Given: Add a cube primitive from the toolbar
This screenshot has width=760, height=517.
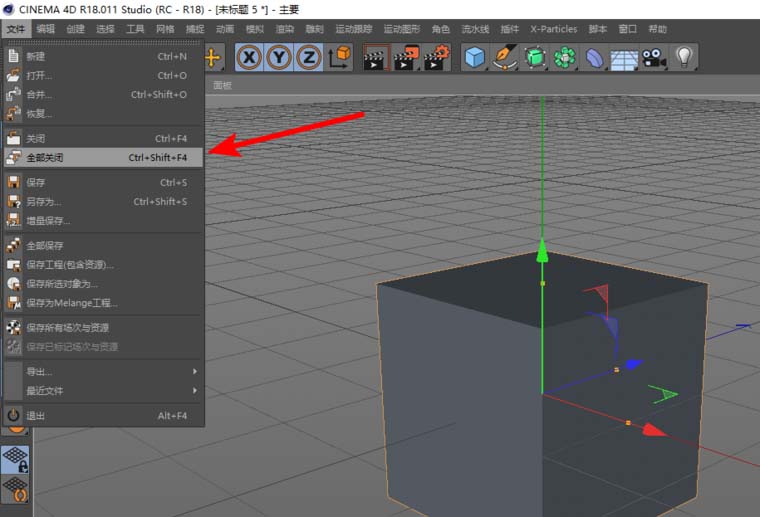Looking at the screenshot, I should pos(474,57).
